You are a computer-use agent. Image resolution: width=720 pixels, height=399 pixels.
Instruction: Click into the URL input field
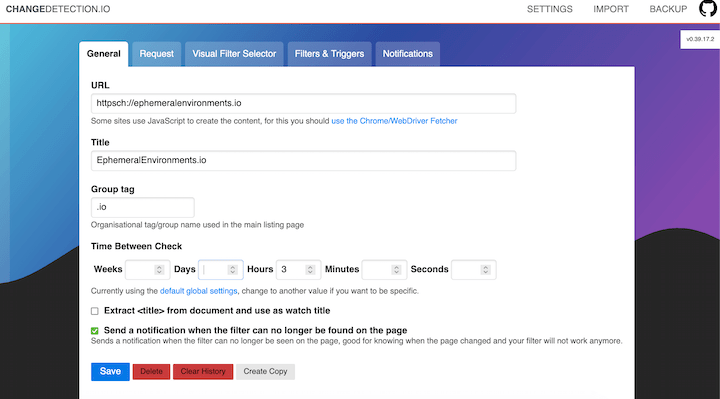pyautogui.click(x=304, y=103)
